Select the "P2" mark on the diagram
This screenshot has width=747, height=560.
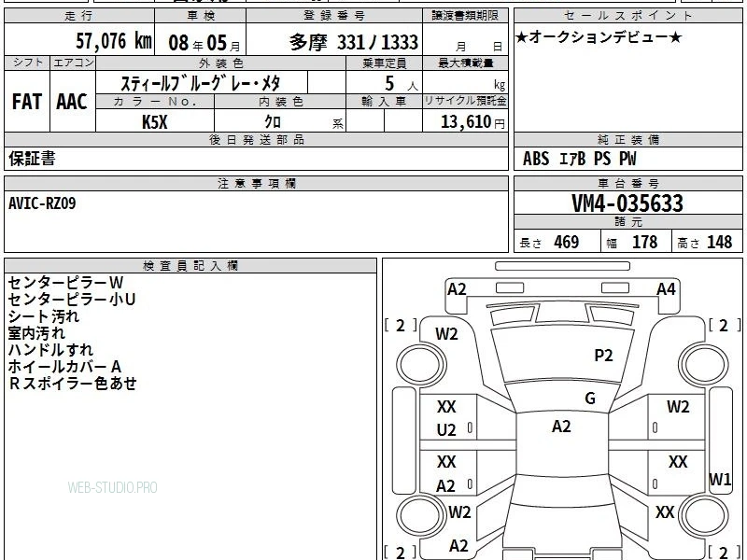603,356
